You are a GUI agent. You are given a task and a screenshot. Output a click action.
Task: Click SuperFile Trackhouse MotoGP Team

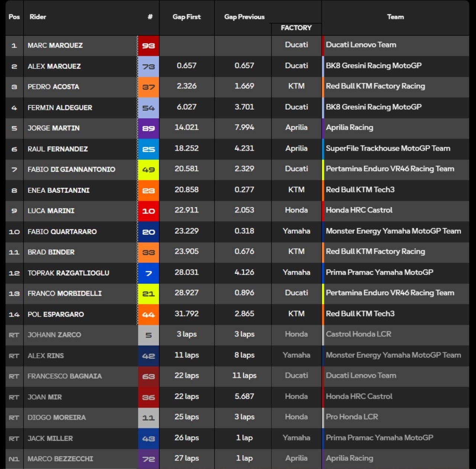[388, 148]
